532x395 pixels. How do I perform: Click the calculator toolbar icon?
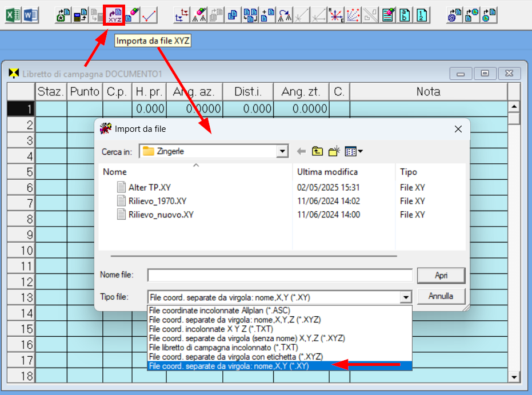coord(80,15)
